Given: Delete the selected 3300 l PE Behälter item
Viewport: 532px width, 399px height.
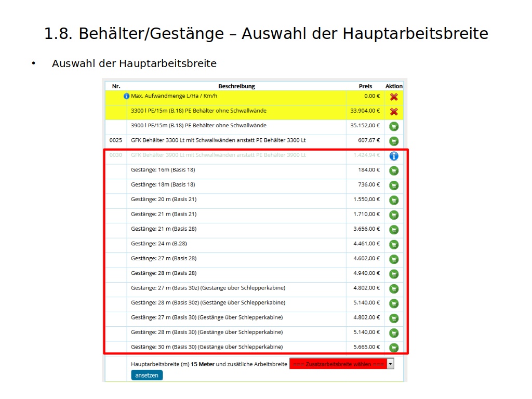Looking at the screenshot, I should pos(394,111).
